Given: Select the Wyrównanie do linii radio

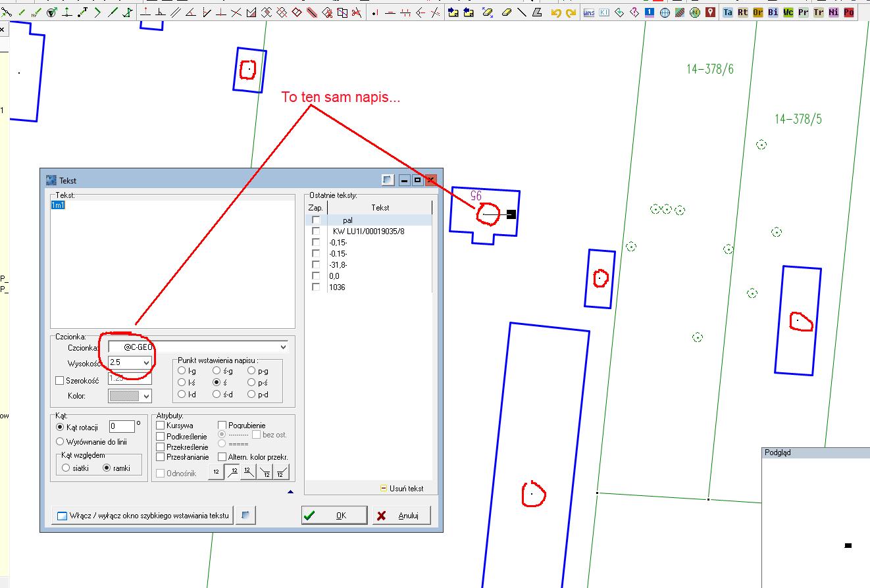Looking at the screenshot, I should 61,442.
